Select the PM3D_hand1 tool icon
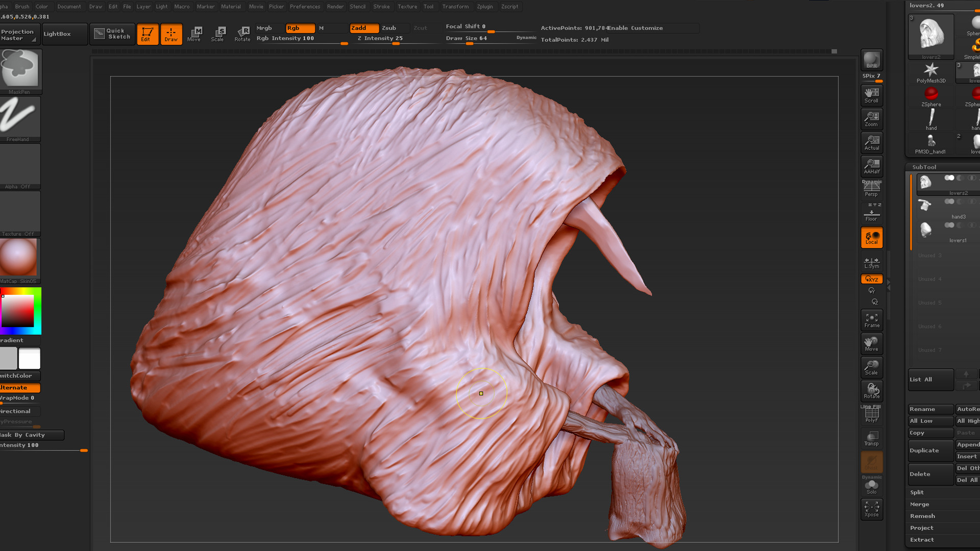 (930, 143)
